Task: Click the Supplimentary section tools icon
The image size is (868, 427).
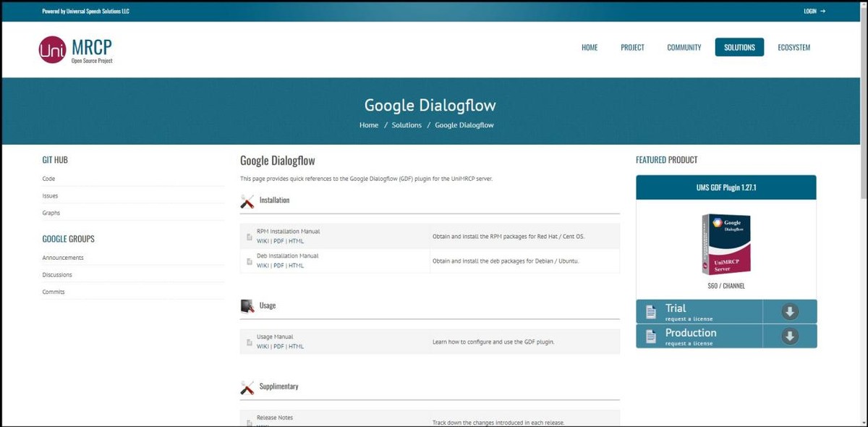Action: [x=247, y=387]
